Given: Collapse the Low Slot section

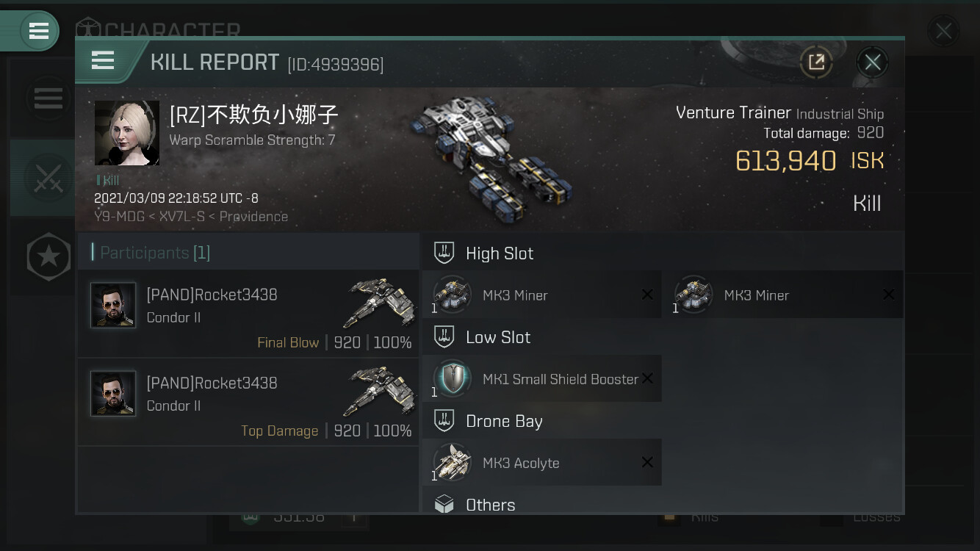Looking at the screenshot, I should [662, 337].
